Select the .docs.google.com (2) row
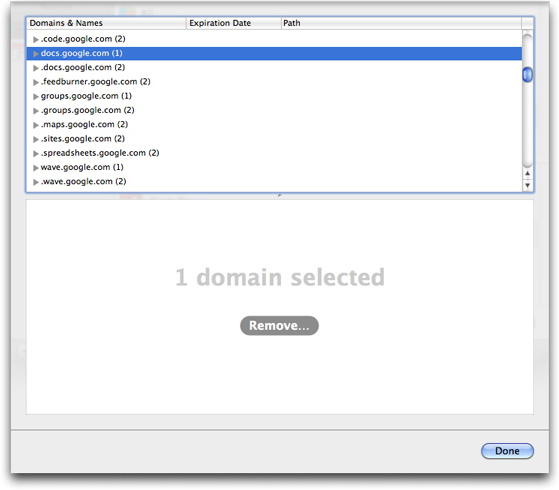The width and height of the screenshot is (559, 490). pos(274,67)
